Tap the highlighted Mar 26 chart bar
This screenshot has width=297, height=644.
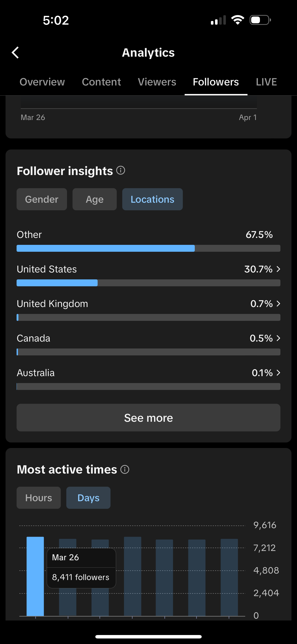[35, 576]
